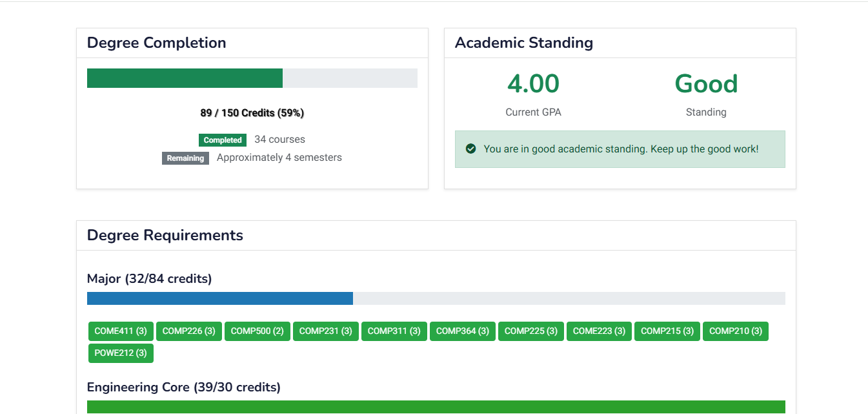Click the COME411 (3) course badge

(x=121, y=331)
